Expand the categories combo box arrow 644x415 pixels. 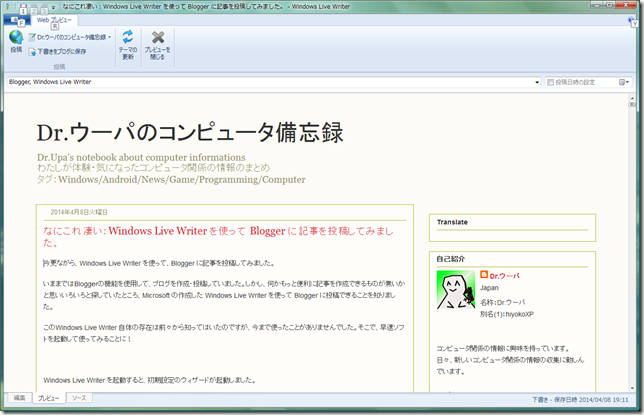(537, 82)
